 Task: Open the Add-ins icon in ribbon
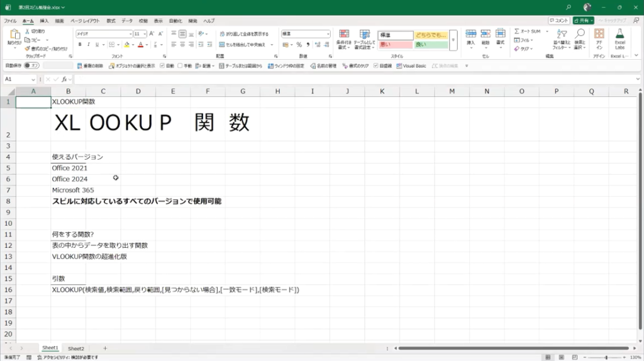(x=599, y=33)
